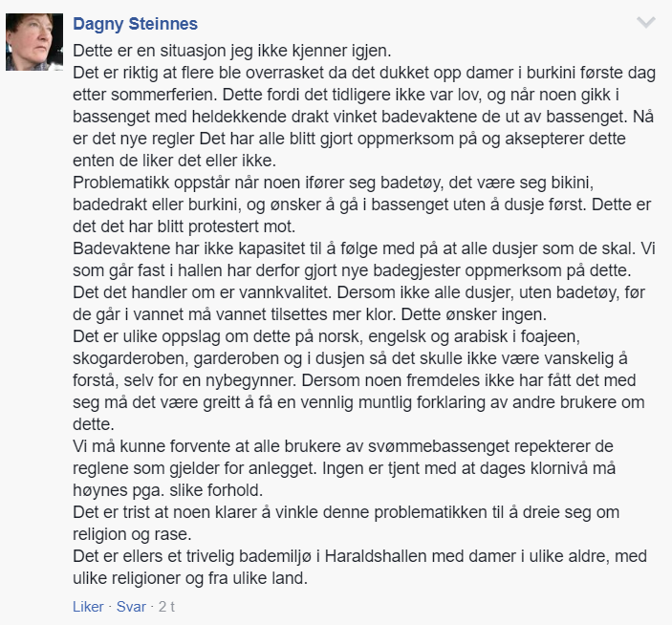Open Dagny Steinnes' profile picture
Image resolution: width=672 pixels, height=625 pixels.
coord(34,41)
